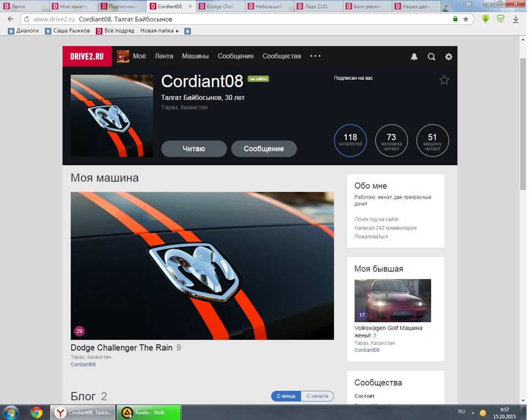Open the VK bookmark icon after Новая папка

coord(187,31)
